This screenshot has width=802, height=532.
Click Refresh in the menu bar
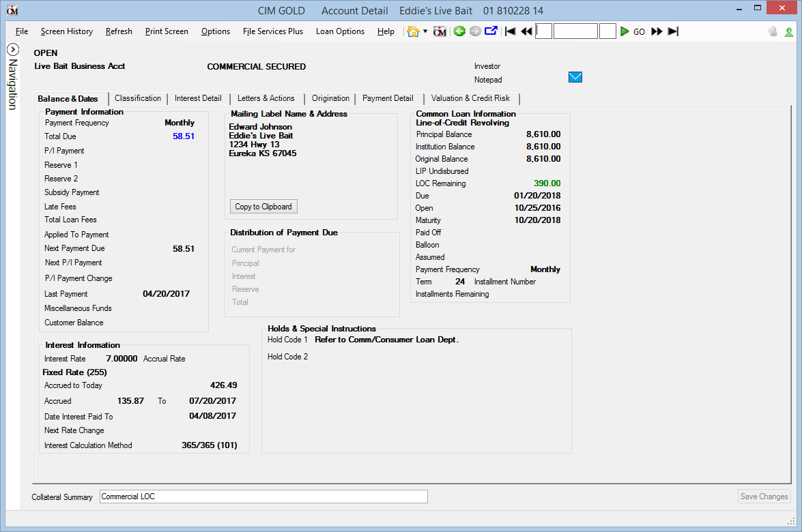tap(119, 31)
